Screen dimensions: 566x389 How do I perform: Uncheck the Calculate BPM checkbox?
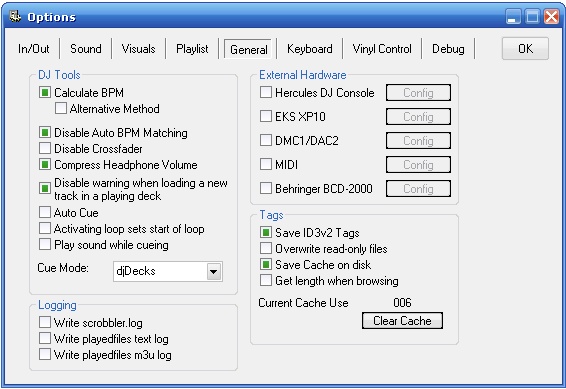point(45,92)
